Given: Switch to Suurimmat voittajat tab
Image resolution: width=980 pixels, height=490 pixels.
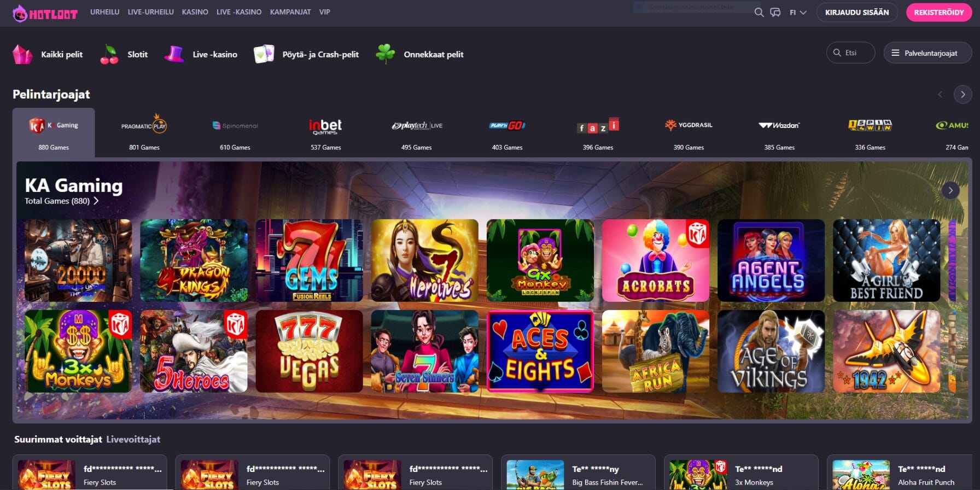Looking at the screenshot, I should point(58,439).
